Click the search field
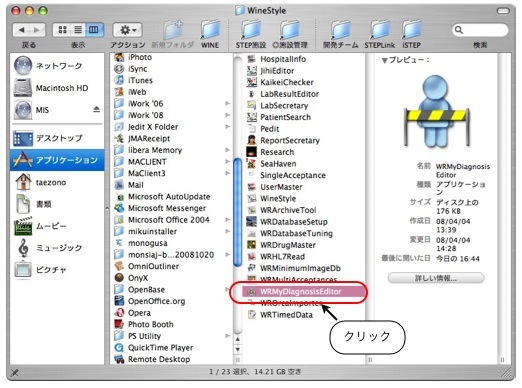Screen dimensions: 522x388 480,30
